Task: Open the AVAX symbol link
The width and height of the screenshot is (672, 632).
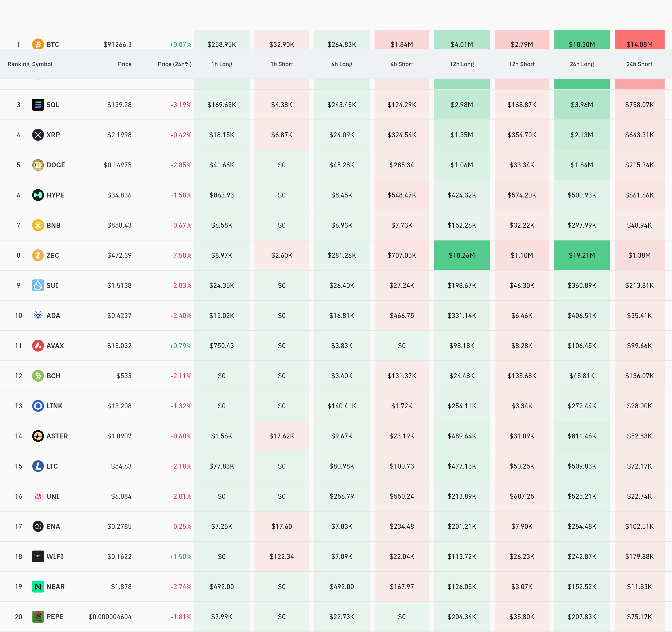Action: pos(55,346)
